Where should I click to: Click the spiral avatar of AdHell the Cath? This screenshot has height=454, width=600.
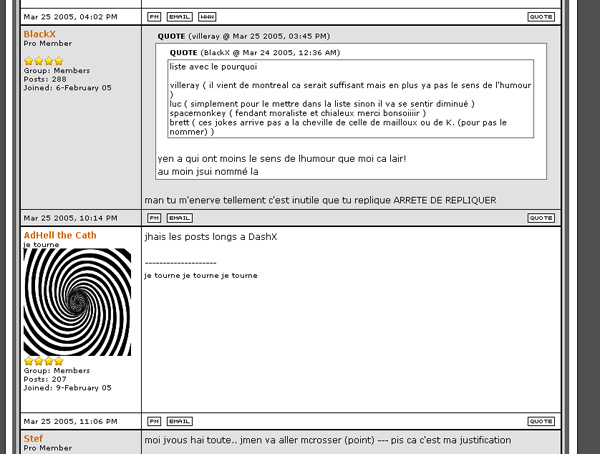[77, 302]
